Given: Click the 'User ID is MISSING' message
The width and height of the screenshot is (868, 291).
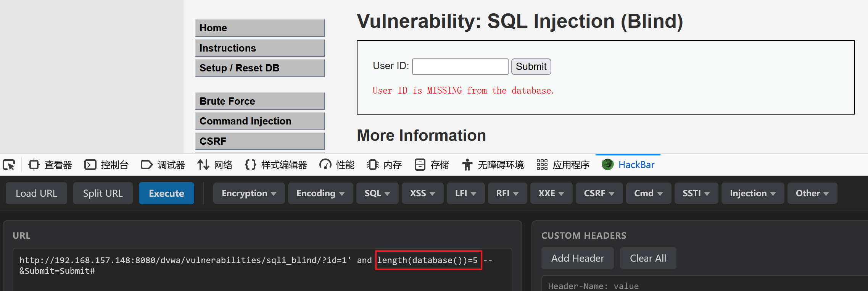Looking at the screenshot, I should point(463,91).
